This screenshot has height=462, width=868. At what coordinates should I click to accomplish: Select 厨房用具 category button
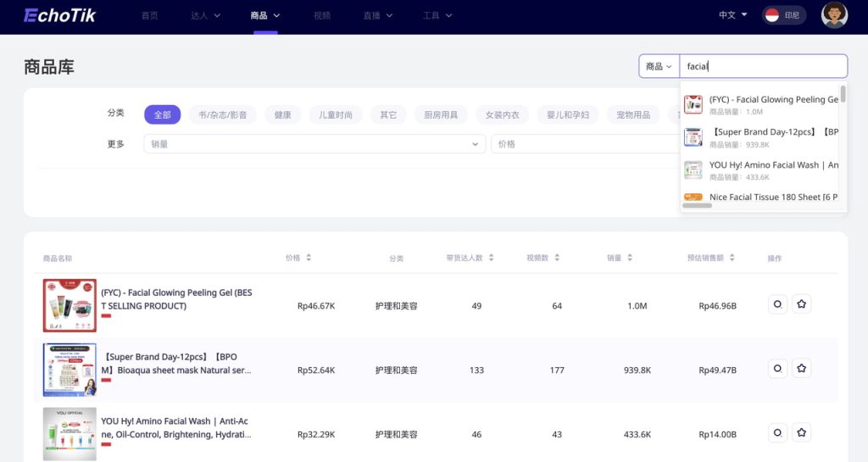click(441, 114)
